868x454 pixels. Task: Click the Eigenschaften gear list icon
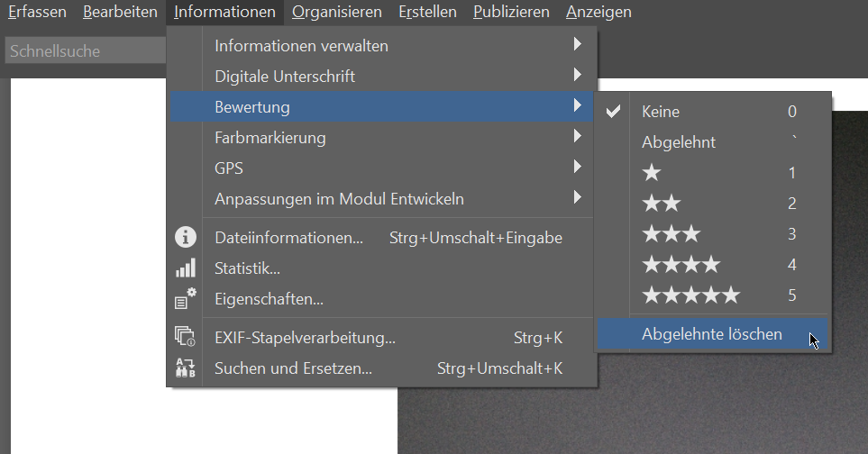(186, 298)
